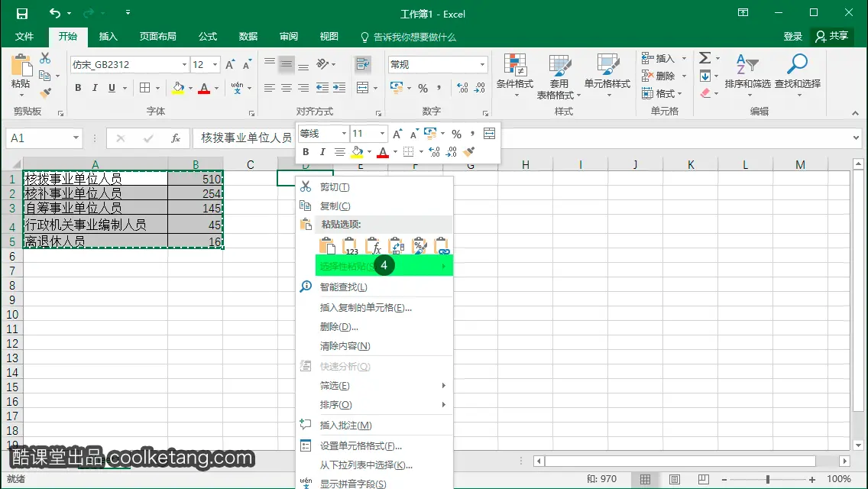Choose Paste Values (123) paste option
Image resolution: width=868 pixels, height=489 pixels.
[351, 246]
